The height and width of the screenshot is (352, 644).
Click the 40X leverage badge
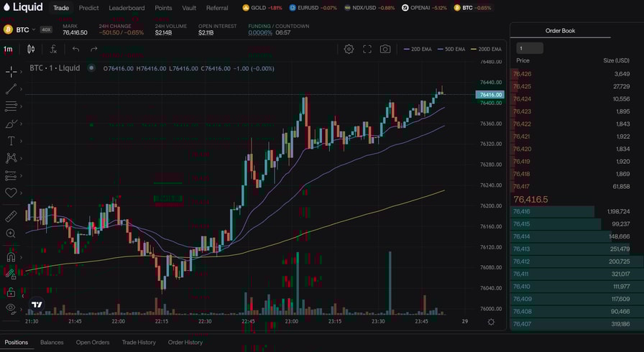46,29
